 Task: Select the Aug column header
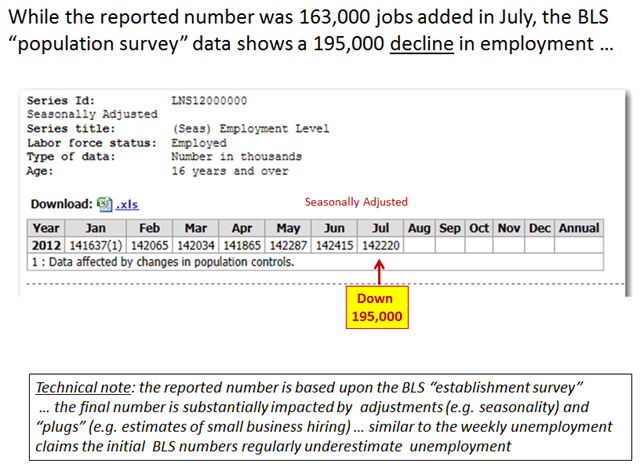419,228
